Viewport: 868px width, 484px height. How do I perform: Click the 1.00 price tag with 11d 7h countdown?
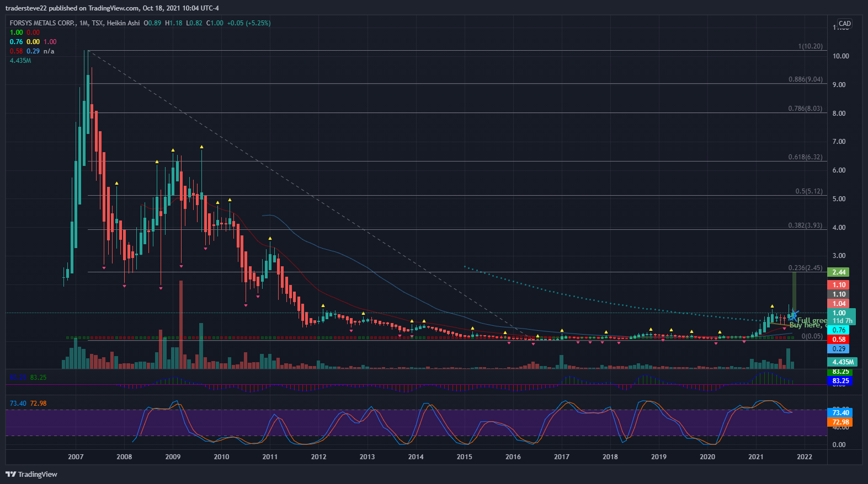tap(842, 316)
